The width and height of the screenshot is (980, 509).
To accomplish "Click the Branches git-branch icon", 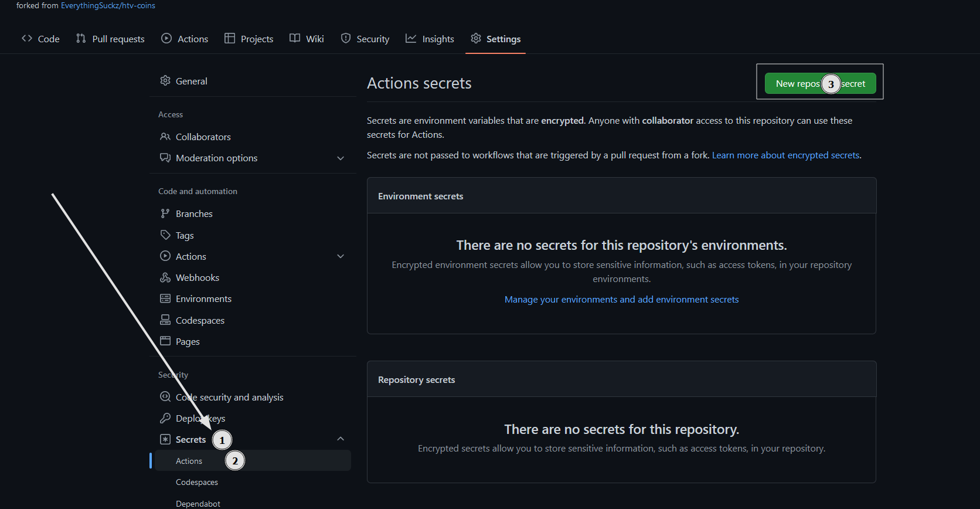I will (165, 213).
